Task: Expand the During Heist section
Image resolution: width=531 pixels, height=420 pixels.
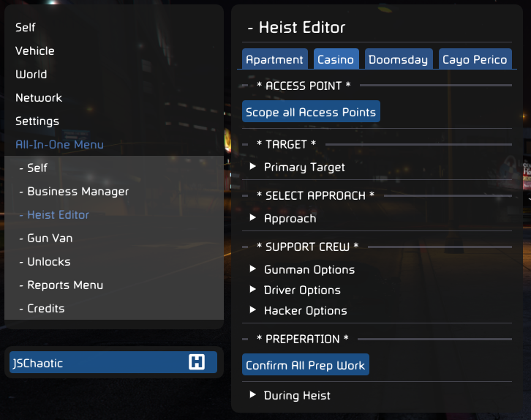Action: coord(252,394)
